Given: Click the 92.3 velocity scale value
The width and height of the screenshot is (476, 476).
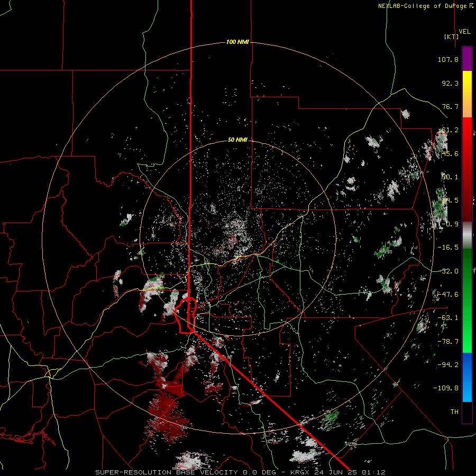Looking at the screenshot, I should (450, 83).
